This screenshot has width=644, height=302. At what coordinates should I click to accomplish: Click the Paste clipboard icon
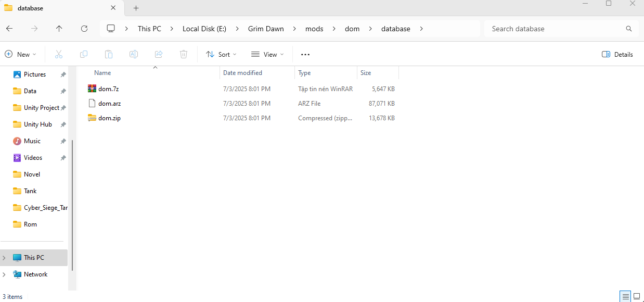pyautogui.click(x=109, y=54)
